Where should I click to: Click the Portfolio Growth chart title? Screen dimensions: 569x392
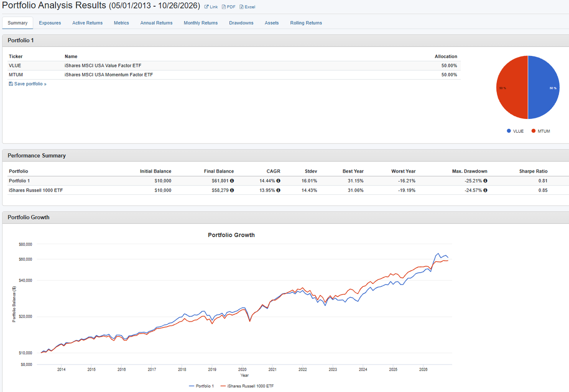pyautogui.click(x=231, y=235)
